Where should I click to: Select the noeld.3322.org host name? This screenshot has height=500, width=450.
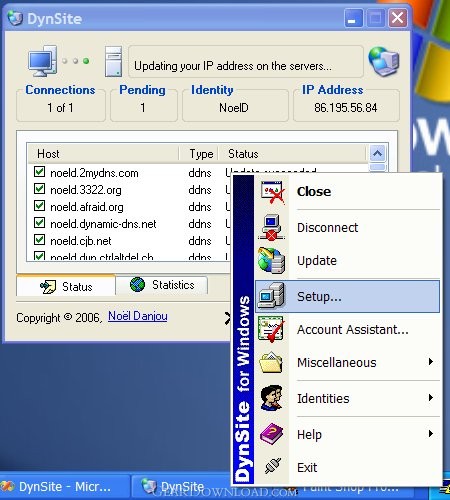click(86, 190)
